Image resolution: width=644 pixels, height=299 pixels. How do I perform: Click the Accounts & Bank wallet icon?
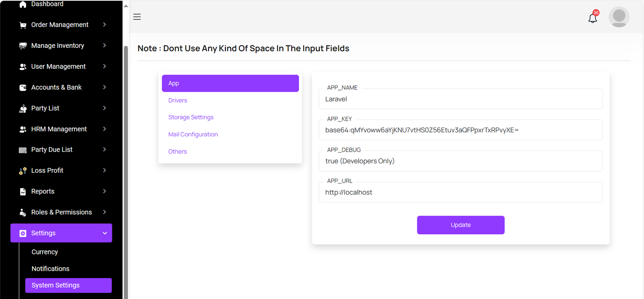(23, 87)
